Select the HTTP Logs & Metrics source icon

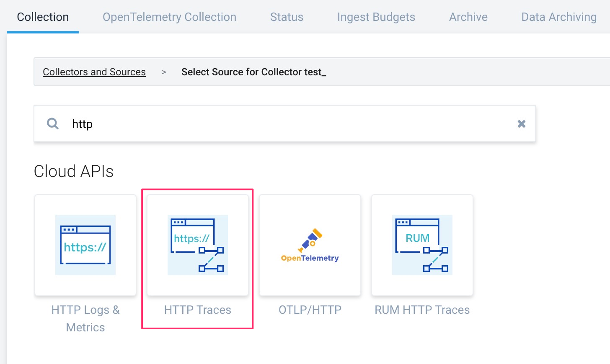tap(85, 245)
